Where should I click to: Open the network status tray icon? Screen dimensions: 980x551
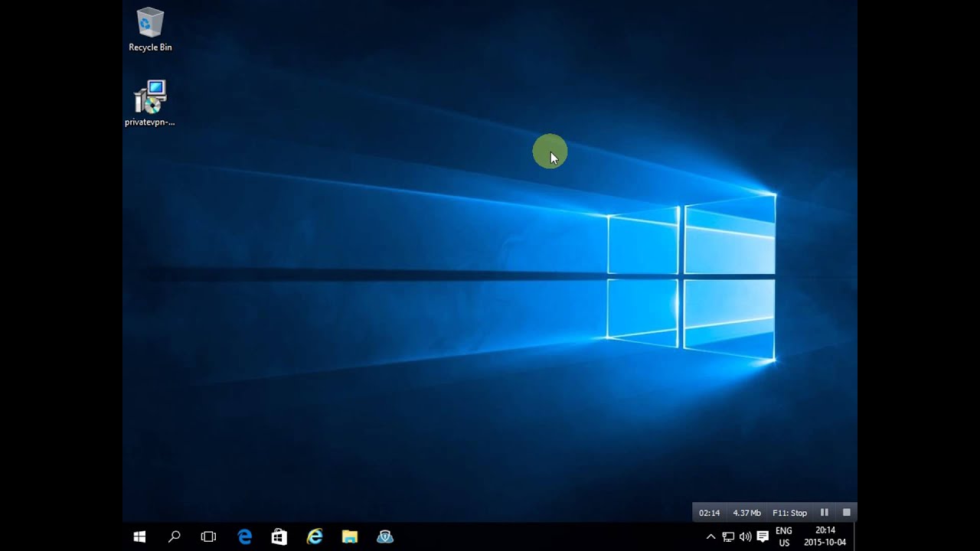coord(728,537)
